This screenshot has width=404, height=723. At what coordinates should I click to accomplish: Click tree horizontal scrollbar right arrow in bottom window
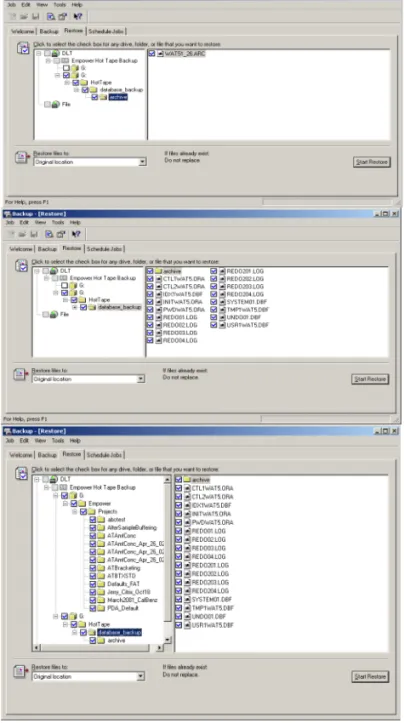pyautogui.click(x=160, y=648)
